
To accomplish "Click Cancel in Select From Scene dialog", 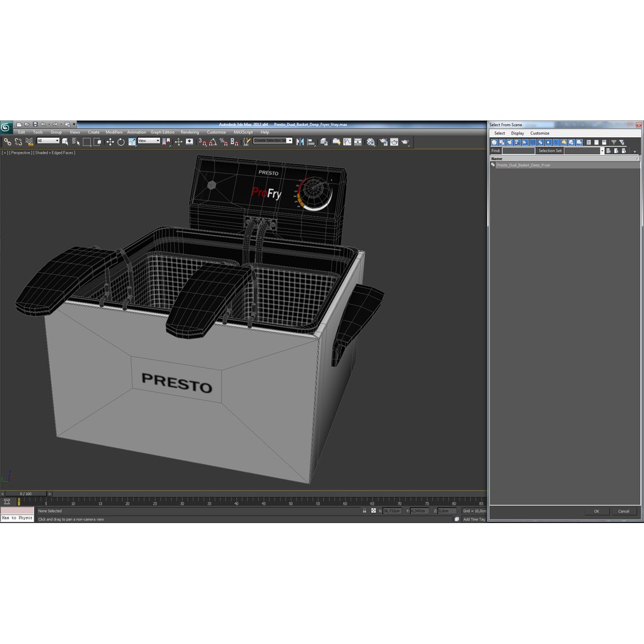I will [624, 512].
